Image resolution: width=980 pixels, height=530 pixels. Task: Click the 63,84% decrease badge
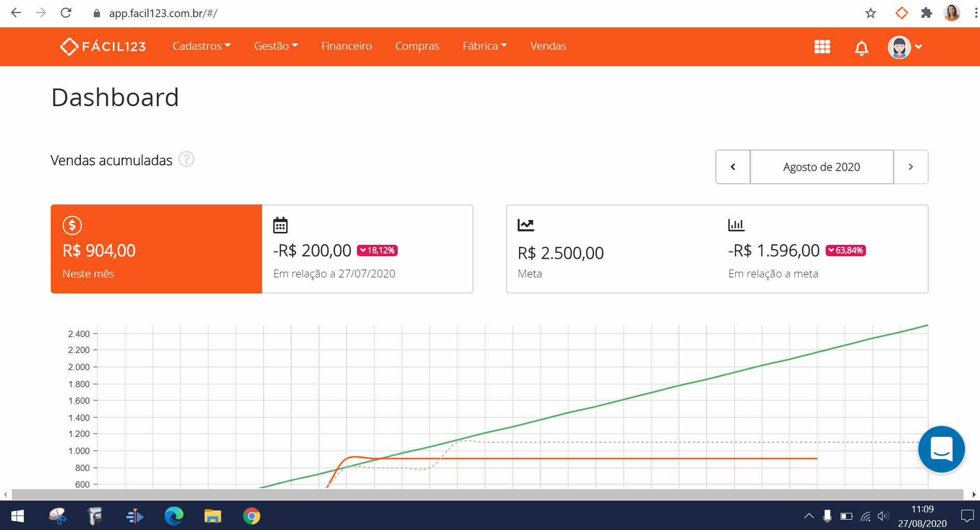(846, 251)
